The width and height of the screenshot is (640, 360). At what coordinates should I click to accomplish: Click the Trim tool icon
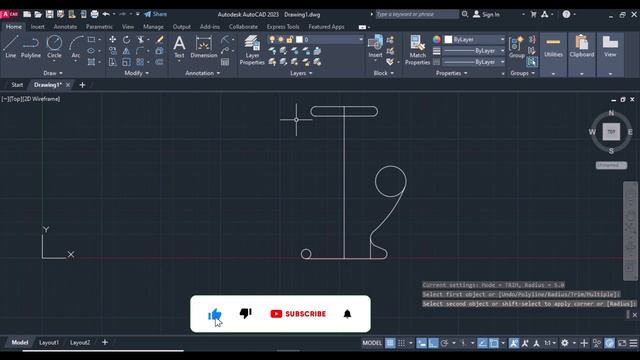(x=140, y=40)
